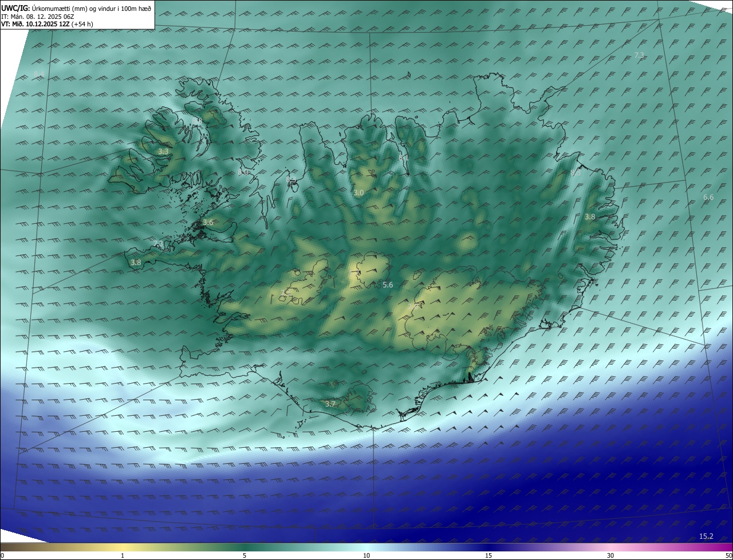Click the 15.2 value label in the dark blue area
Viewport: 733px width, 560px height.
point(706,536)
